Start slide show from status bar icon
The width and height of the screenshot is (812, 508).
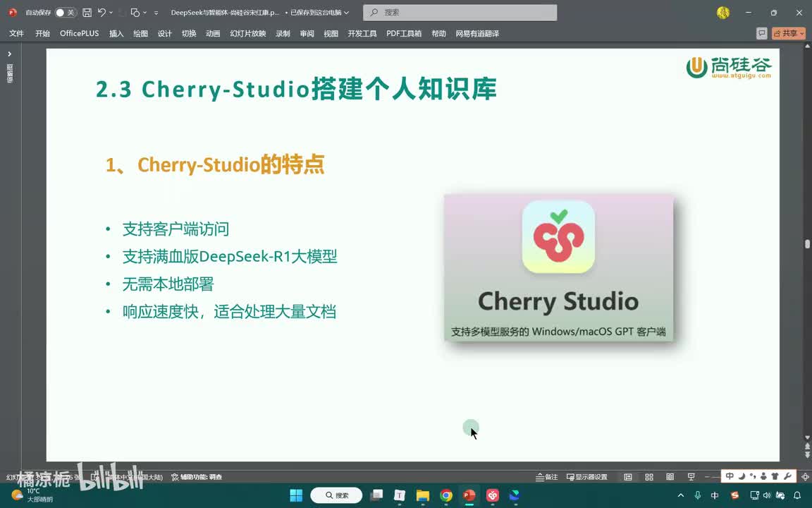pyautogui.click(x=691, y=477)
